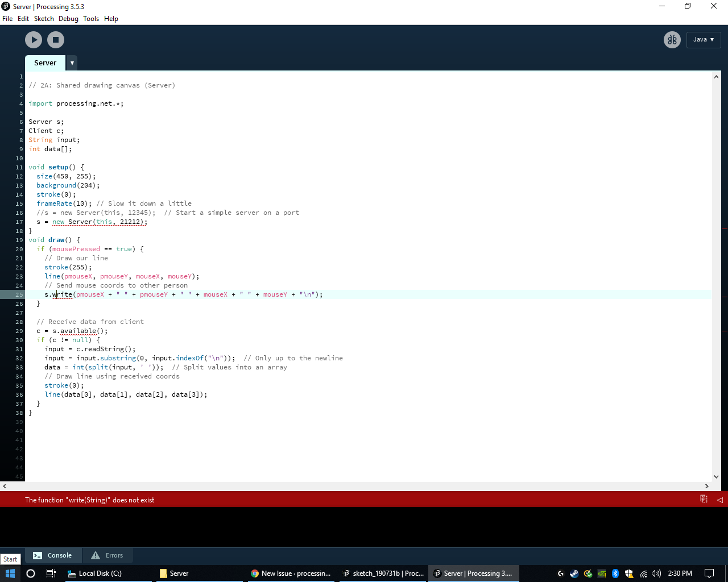Screen dimensions: 728x582
Task: Switch to Chrome New Issue window
Action: 290,573
